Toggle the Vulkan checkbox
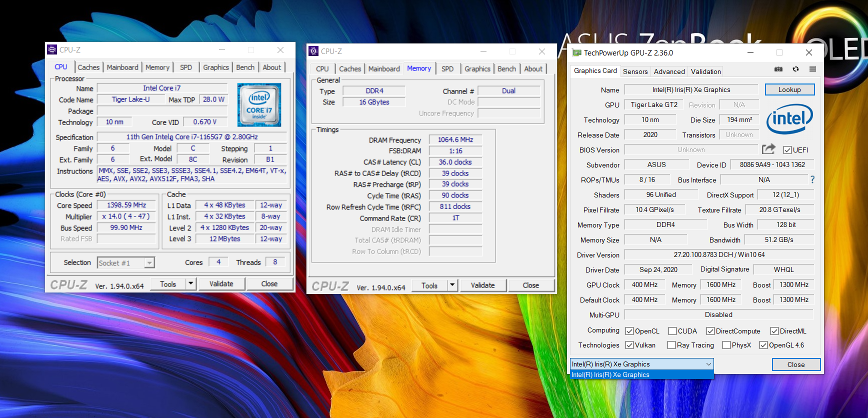Screen dimensions: 868x418 tap(629, 345)
